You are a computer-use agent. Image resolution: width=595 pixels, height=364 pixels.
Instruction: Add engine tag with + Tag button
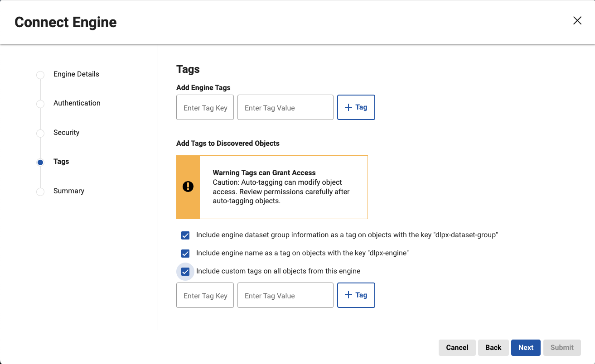pos(356,107)
